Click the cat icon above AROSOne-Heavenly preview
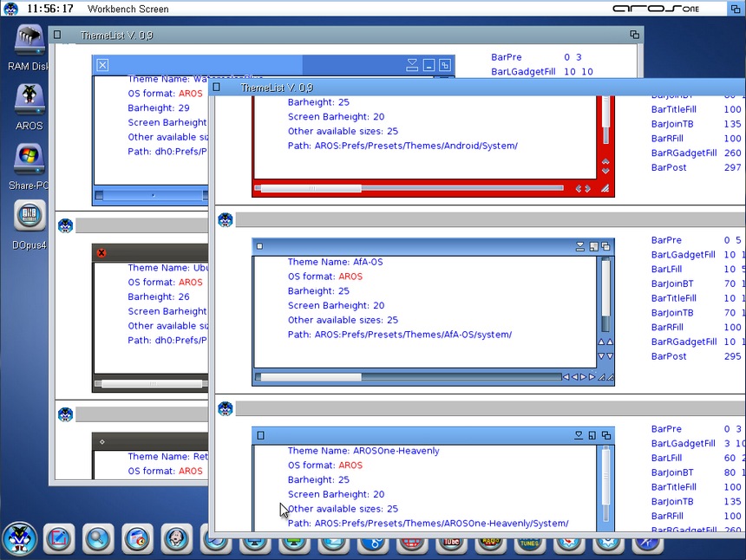Viewport: 746px width, 560px height. [225, 408]
